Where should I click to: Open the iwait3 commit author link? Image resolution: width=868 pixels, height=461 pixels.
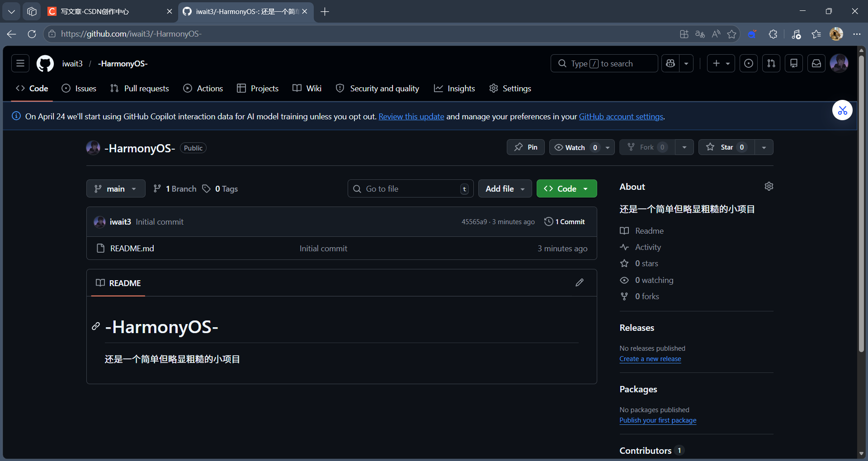point(120,222)
